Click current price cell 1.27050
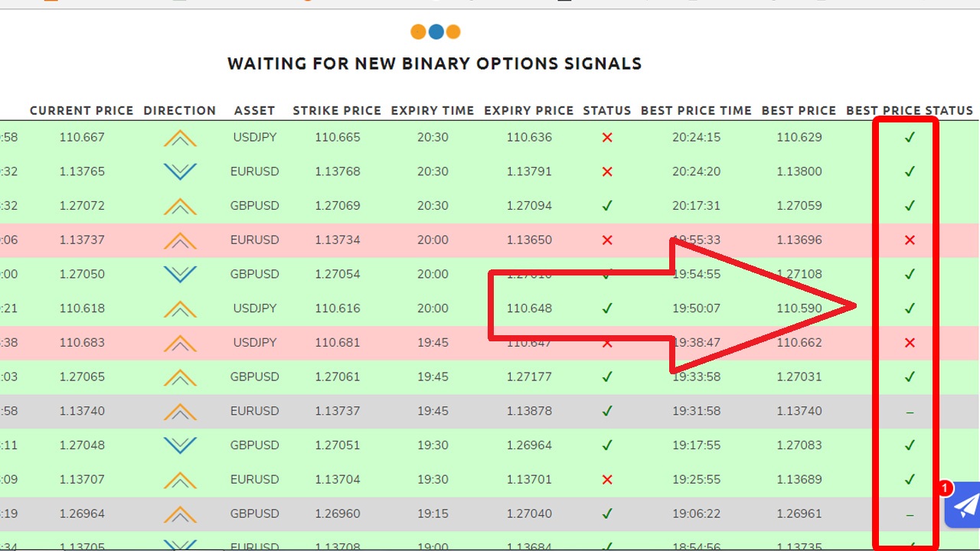 click(82, 274)
